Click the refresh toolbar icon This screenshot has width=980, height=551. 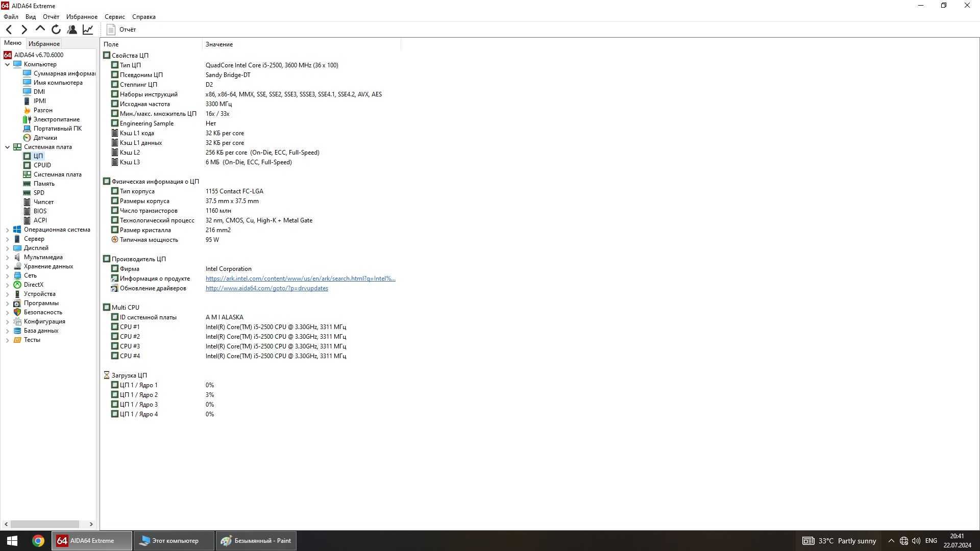click(x=56, y=30)
